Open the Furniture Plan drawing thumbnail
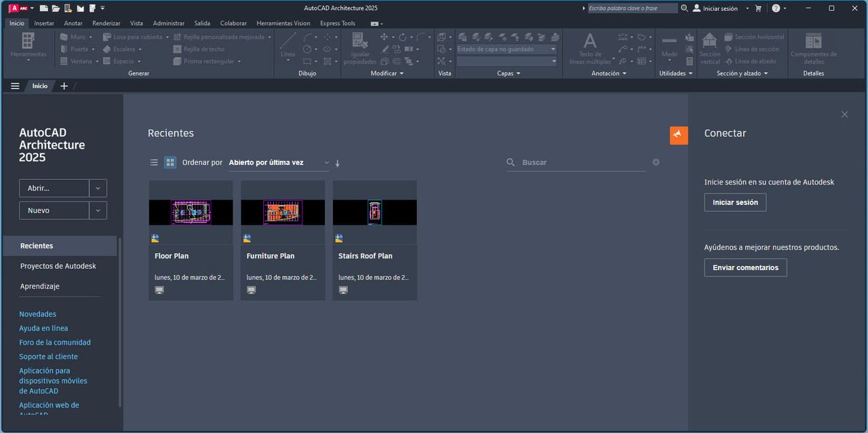The height and width of the screenshot is (433, 868). tap(283, 212)
